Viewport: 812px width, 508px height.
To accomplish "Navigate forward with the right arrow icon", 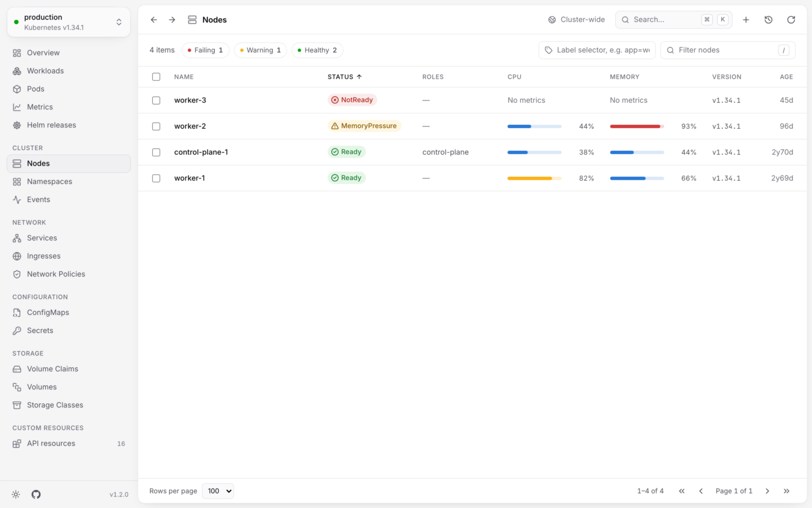I will click(x=172, y=20).
